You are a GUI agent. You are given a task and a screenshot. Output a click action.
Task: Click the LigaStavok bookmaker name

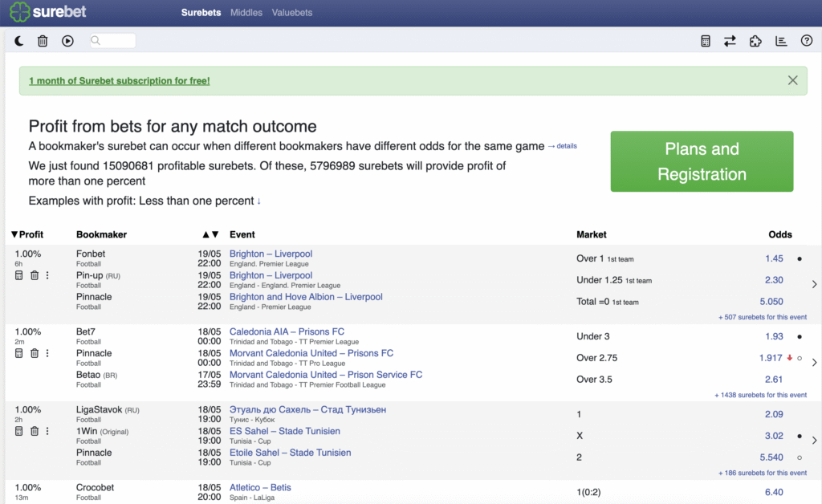pos(99,409)
